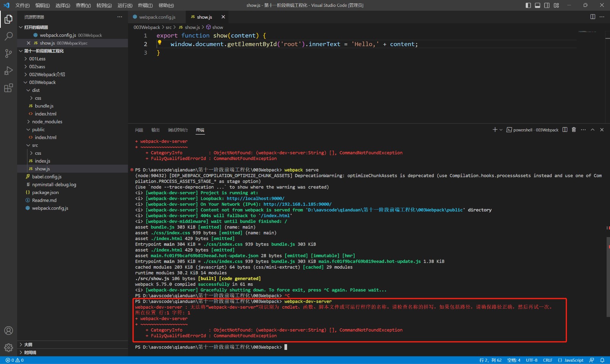
Task: Open the File menu
Action: coord(22,5)
